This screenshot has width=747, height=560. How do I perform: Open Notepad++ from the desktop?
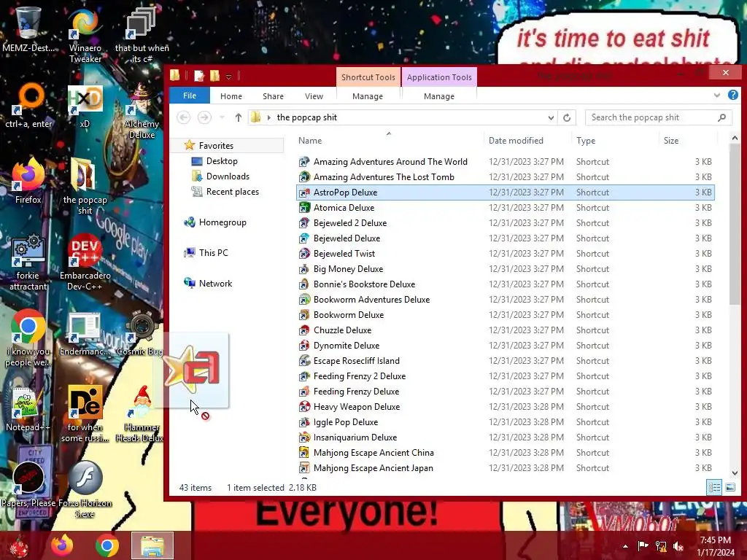[28, 410]
